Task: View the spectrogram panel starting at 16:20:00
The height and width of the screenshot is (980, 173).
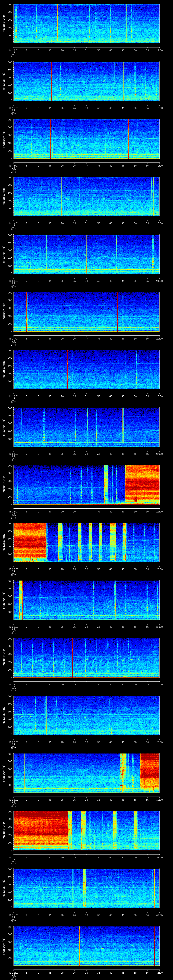Action: point(87,254)
